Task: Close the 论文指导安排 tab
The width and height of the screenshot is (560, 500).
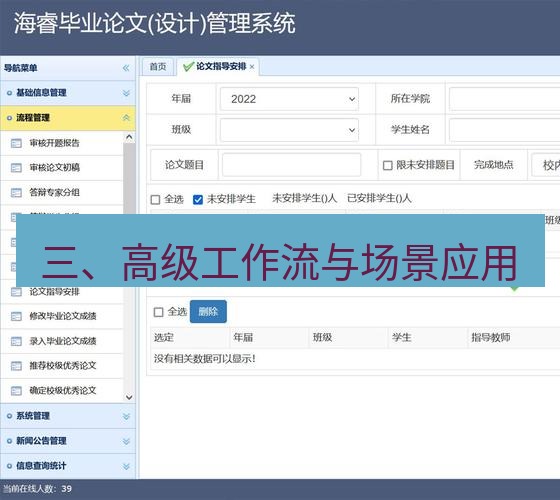Action: (252, 67)
